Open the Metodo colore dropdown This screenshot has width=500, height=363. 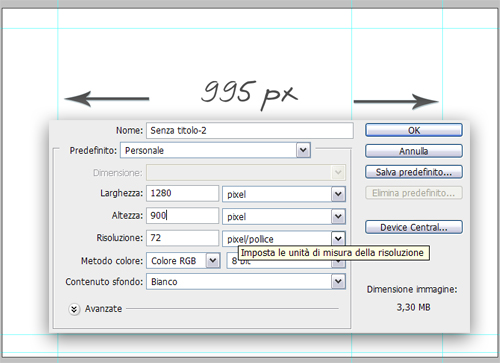(x=183, y=261)
